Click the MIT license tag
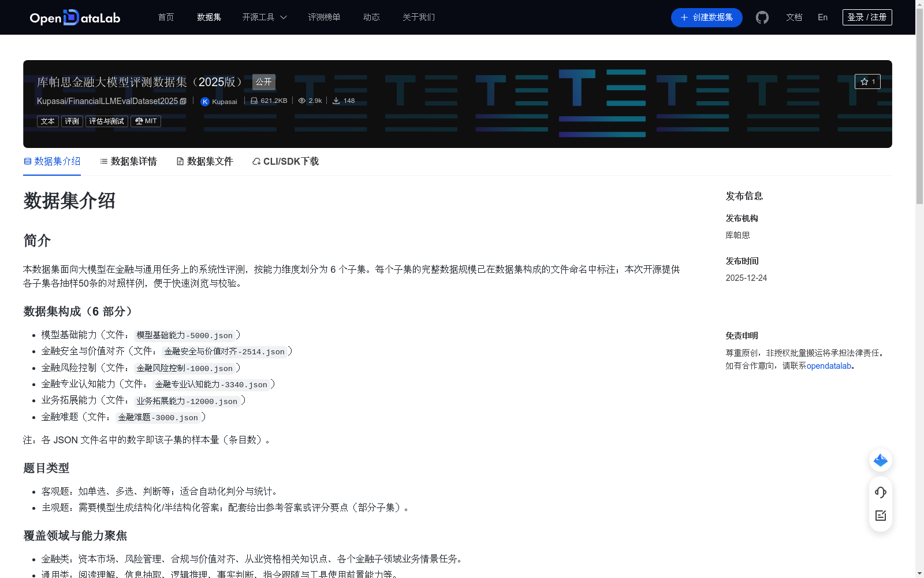The height and width of the screenshot is (578, 924). click(146, 121)
